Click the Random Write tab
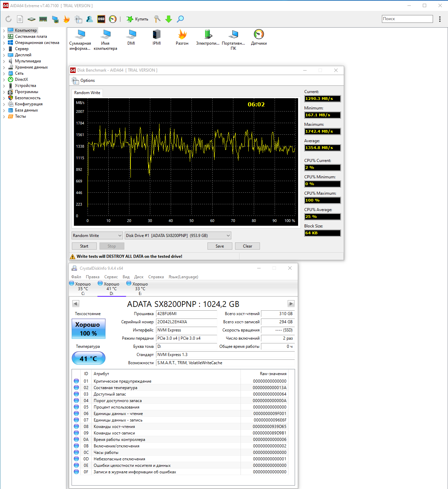This screenshot has width=448, height=489. pos(87,93)
